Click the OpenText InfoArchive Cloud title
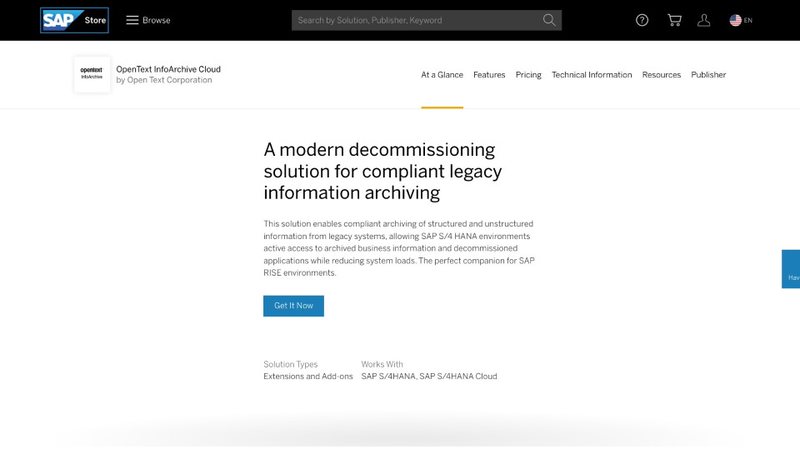The height and width of the screenshot is (449, 800). pos(168,69)
